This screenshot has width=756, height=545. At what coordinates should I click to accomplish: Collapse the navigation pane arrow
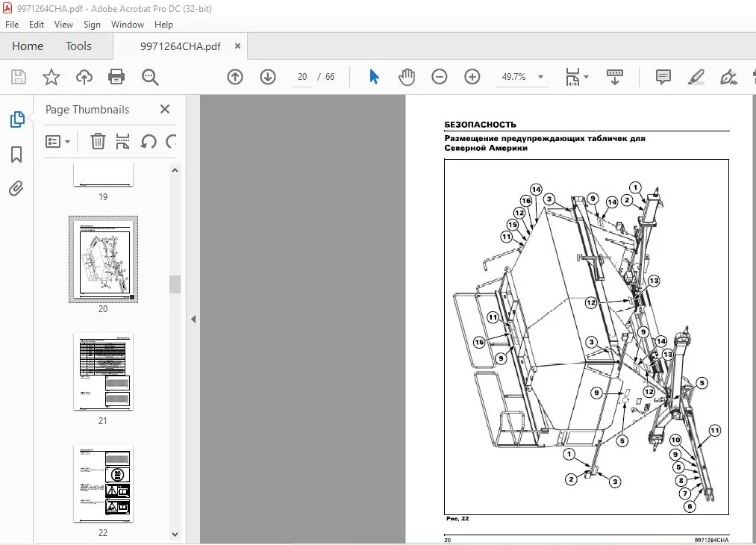193,320
